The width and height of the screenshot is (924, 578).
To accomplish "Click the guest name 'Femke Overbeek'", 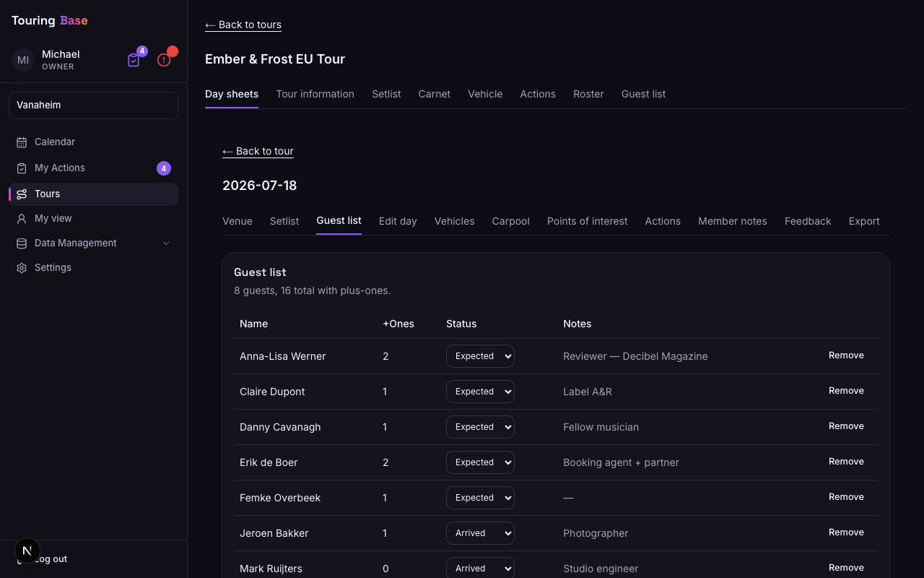I will pyautogui.click(x=280, y=498).
